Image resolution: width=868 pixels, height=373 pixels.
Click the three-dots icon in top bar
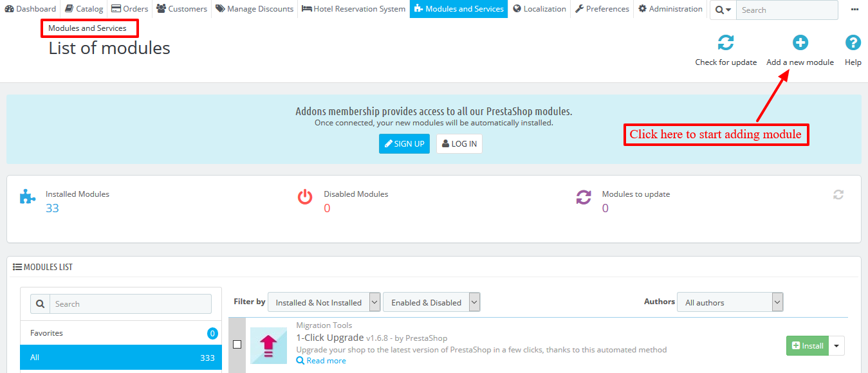pyautogui.click(x=854, y=10)
